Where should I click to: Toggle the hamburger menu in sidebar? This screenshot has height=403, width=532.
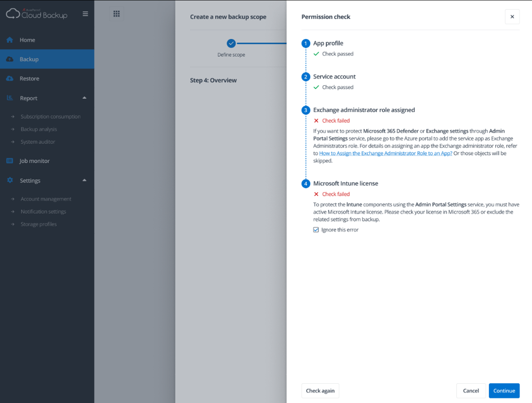coord(85,14)
